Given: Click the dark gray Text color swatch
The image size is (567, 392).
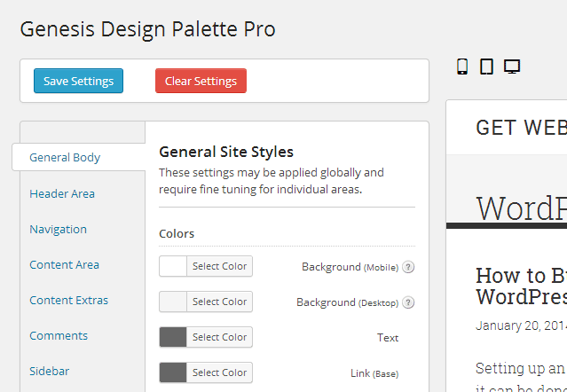Looking at the screenshot, I should 173,337.
